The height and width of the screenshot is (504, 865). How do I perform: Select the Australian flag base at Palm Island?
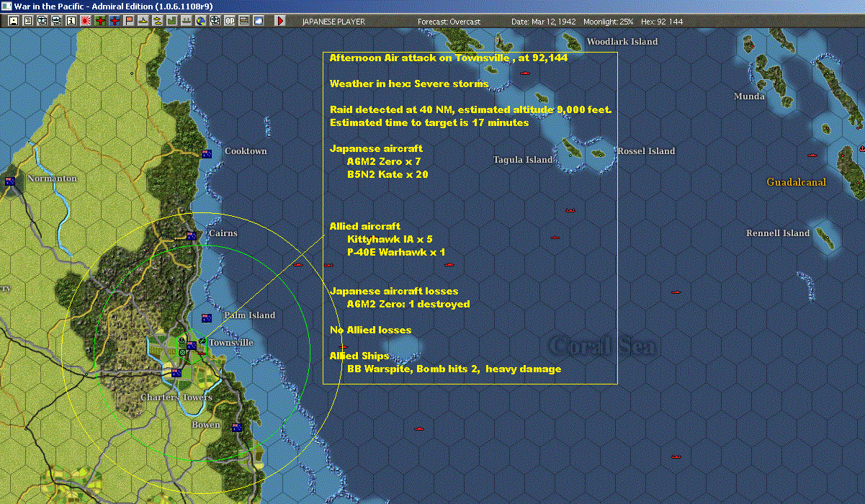coord(207,318)
